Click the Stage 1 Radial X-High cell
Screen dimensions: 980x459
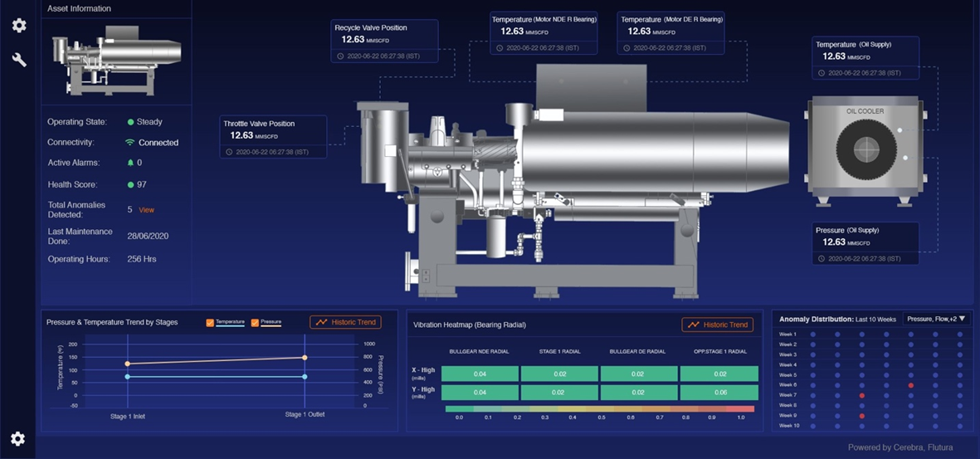click(559, 374)
